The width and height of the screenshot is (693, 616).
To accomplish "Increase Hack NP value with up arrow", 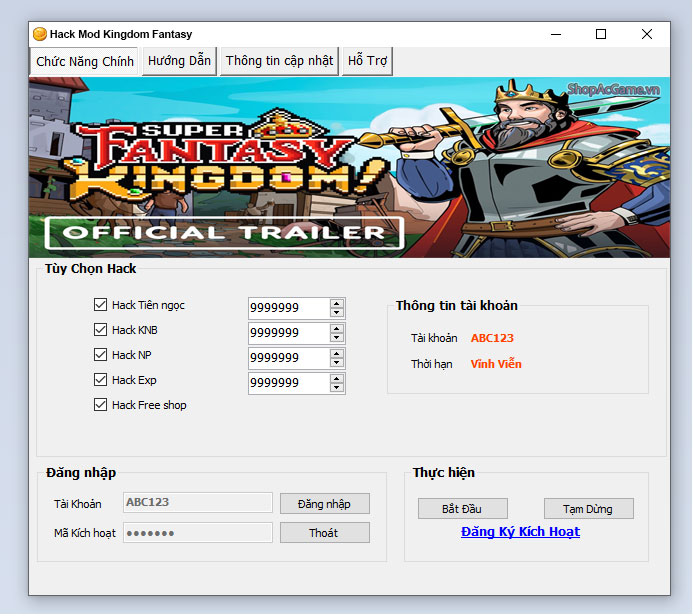I will (x=337, y=354).
